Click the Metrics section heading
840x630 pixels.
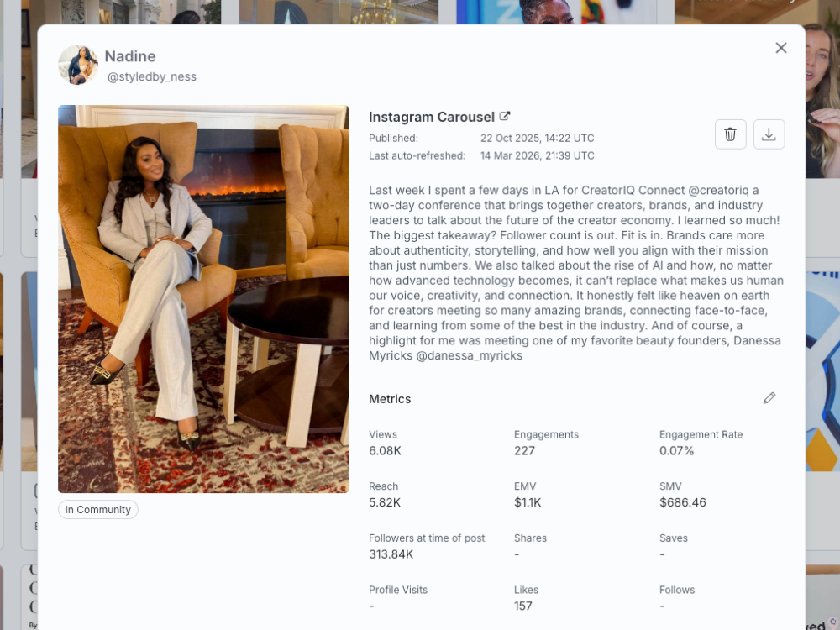point(390,398)
